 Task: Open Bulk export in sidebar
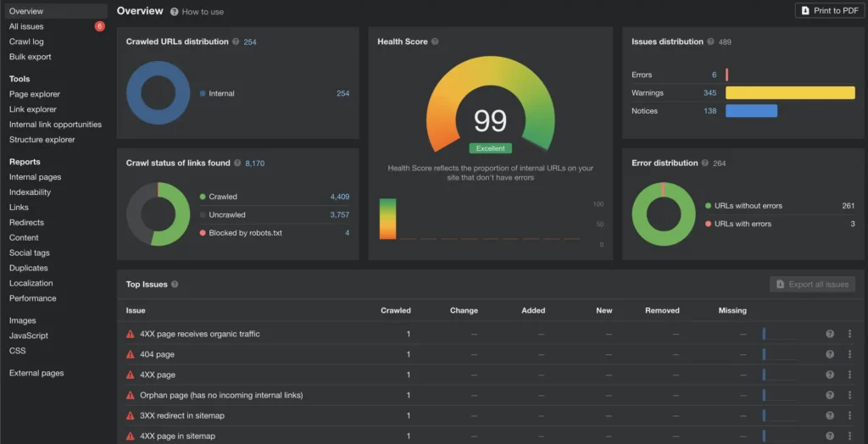[x=31, y=57]
